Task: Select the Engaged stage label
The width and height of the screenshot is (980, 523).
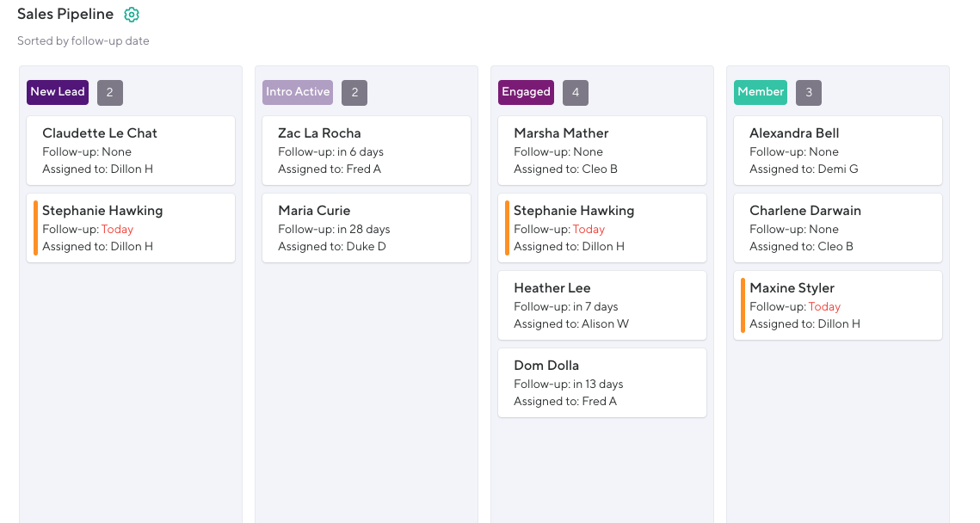Action: point(526,92)
